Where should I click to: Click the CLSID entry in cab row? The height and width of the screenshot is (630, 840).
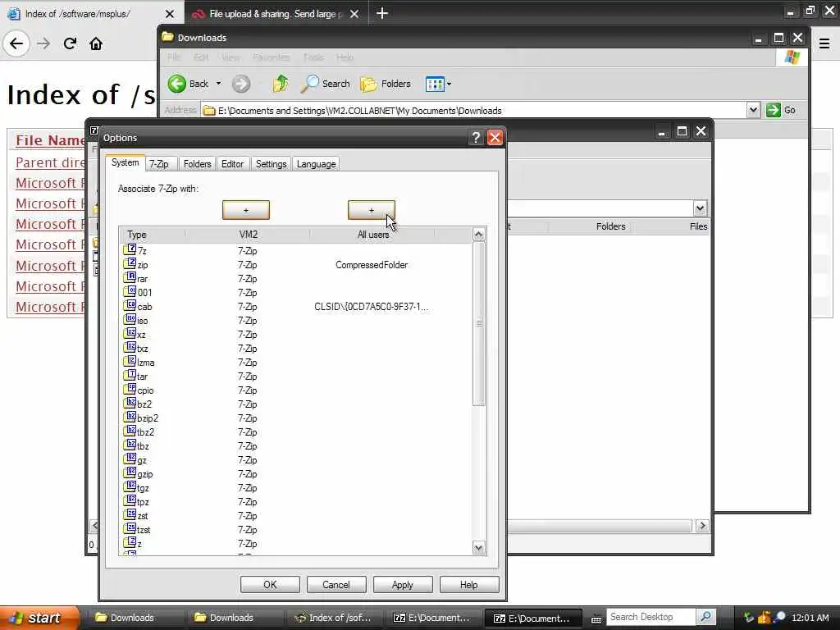372,307
